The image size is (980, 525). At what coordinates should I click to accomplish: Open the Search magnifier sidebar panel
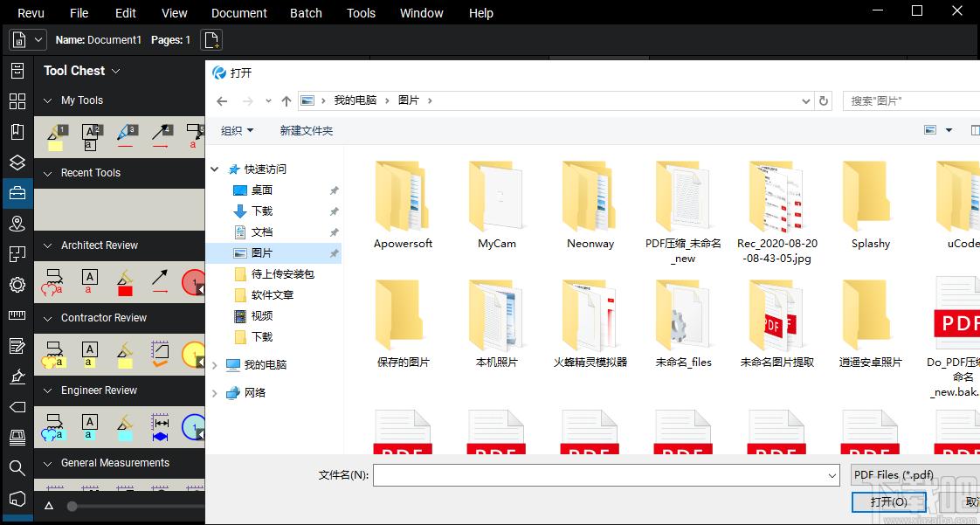(17, 467)
